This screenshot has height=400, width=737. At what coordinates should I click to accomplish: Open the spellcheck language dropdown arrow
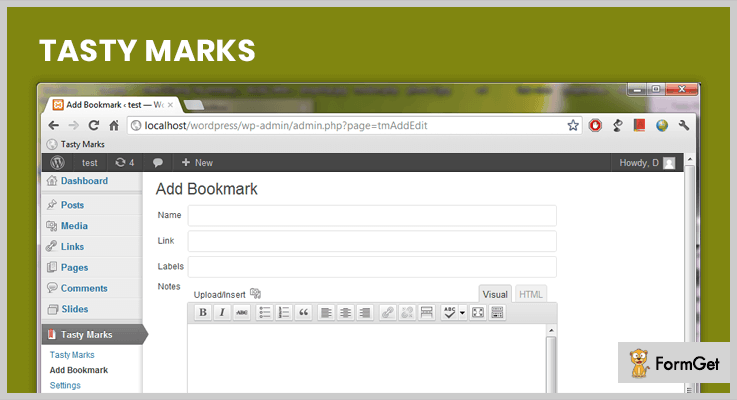coord(463,313)
